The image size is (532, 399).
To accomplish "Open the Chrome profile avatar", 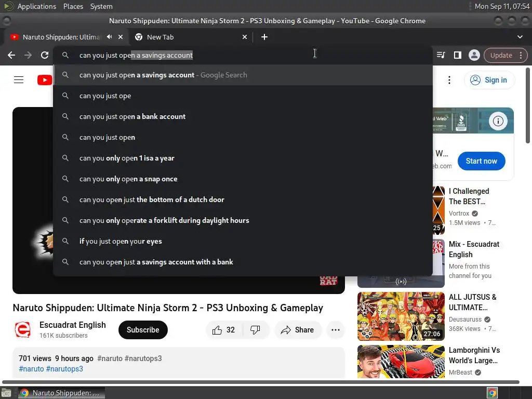I will [474, 55].
